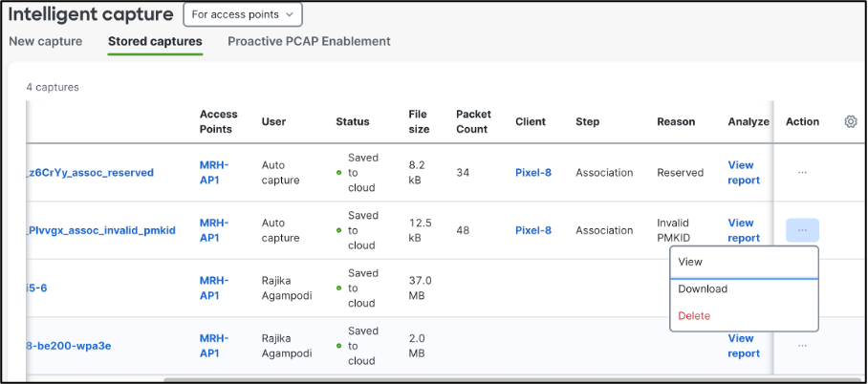868x384 pixels.
Task: Expand the "For access points" dropdown
Action: tap(242, 14)
